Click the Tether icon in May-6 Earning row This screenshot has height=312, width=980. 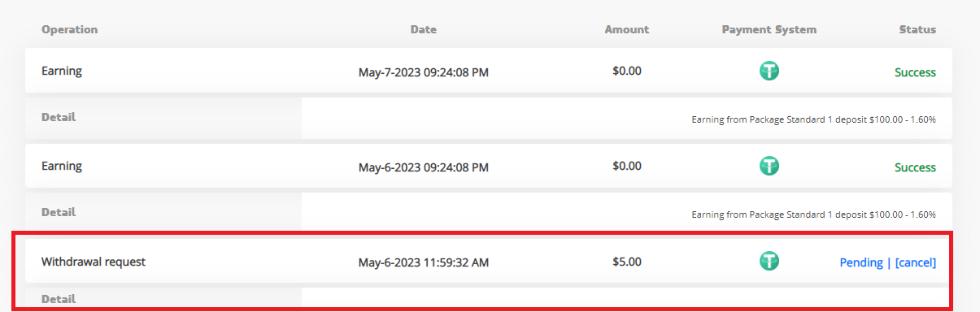pos(769,166)
